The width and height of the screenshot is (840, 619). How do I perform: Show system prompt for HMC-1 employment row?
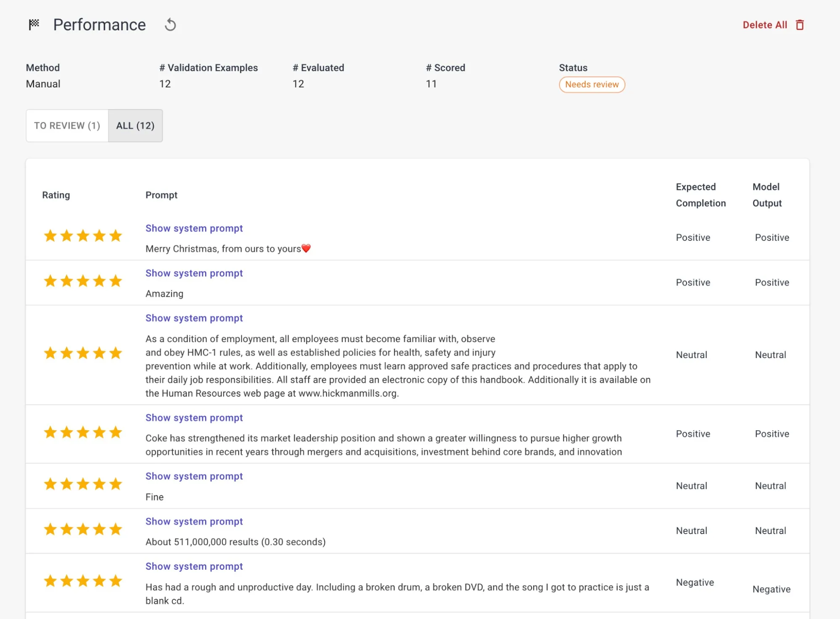click(x=194, y=318)
